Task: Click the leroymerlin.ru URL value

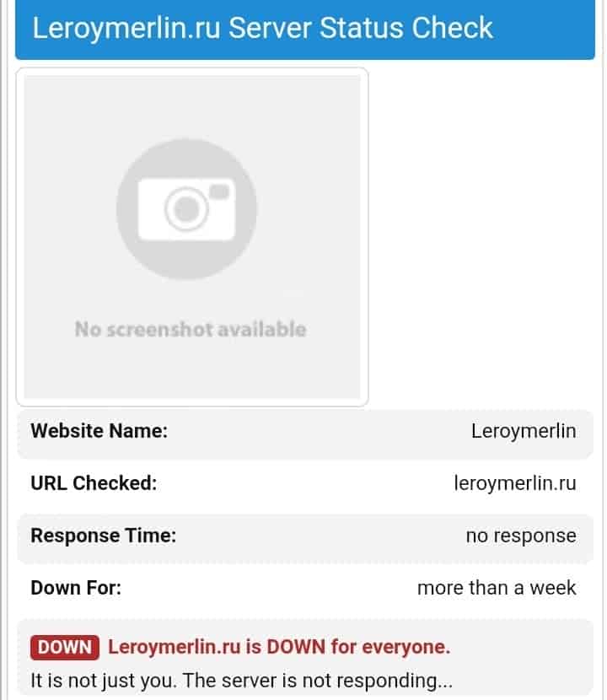Action: point(515,483)
